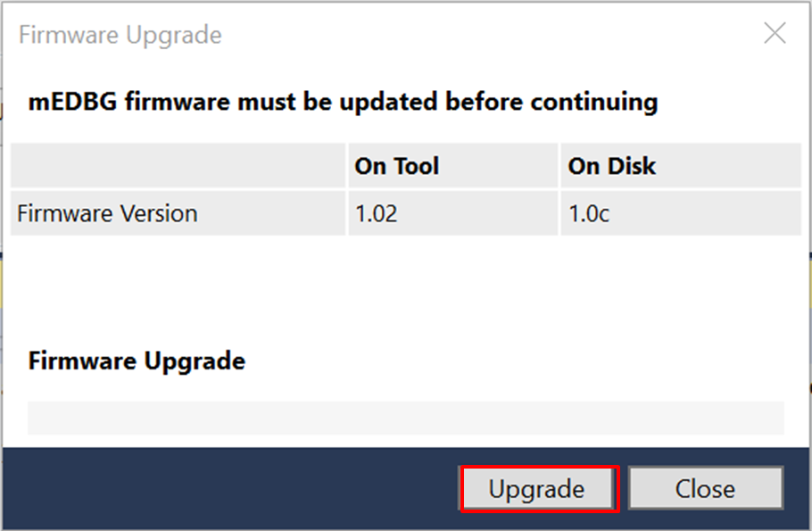
Task: Click the Firmware Version row label
Action: click(106, 213)
